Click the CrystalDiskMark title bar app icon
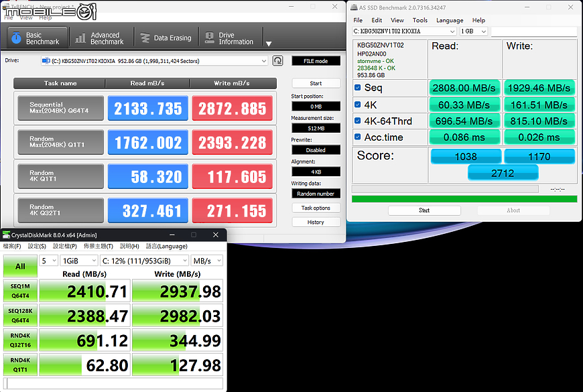This screenshot has width=583, height=392. [x=6, y=235]
